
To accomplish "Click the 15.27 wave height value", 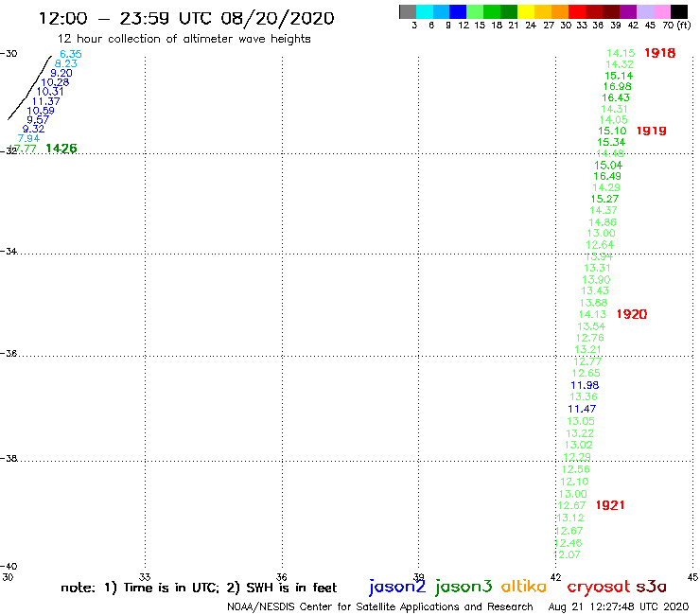I will click(604, 200).
